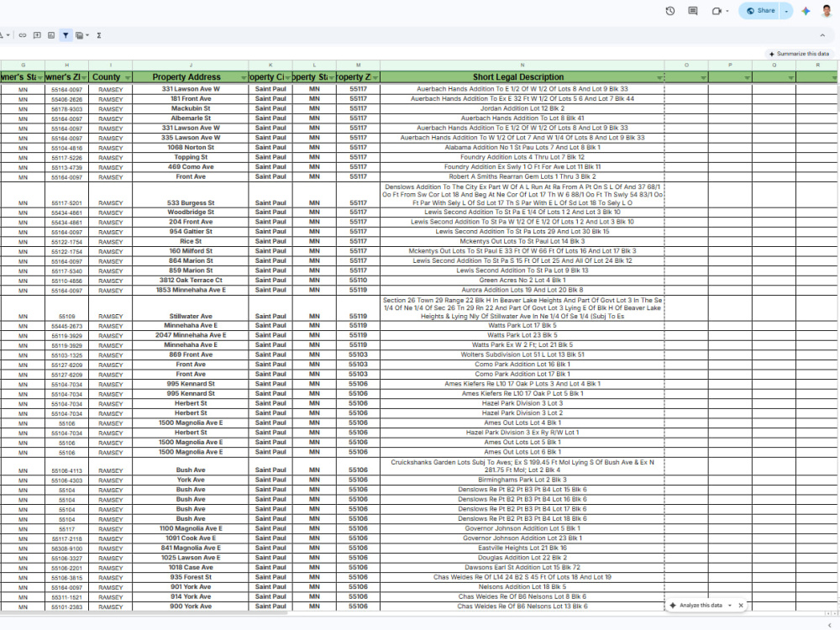Collapse the toolbar with the chevron

[822, 35]
